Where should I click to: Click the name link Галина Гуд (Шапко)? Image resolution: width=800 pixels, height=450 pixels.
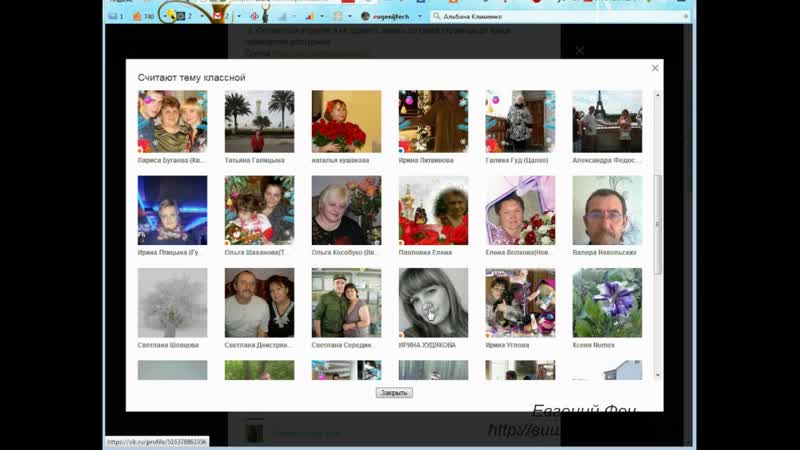point(517,160)
